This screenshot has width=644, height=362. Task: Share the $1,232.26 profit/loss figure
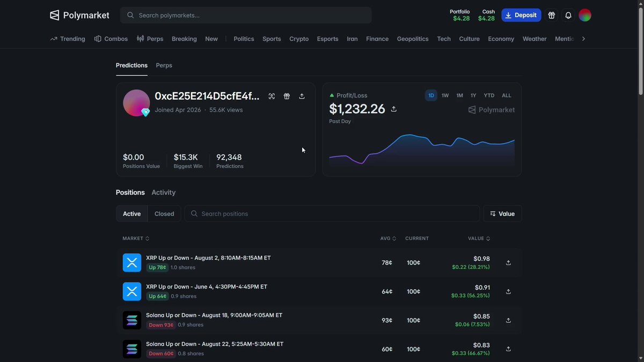click(x=393, y=109)
